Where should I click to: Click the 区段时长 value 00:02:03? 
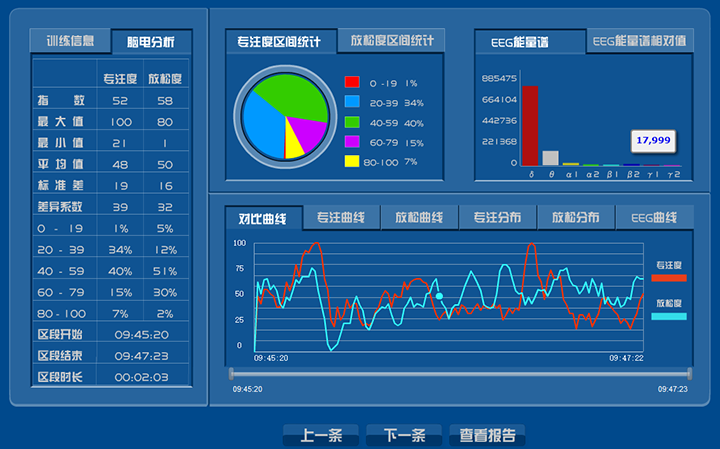[x=142, y=377]
